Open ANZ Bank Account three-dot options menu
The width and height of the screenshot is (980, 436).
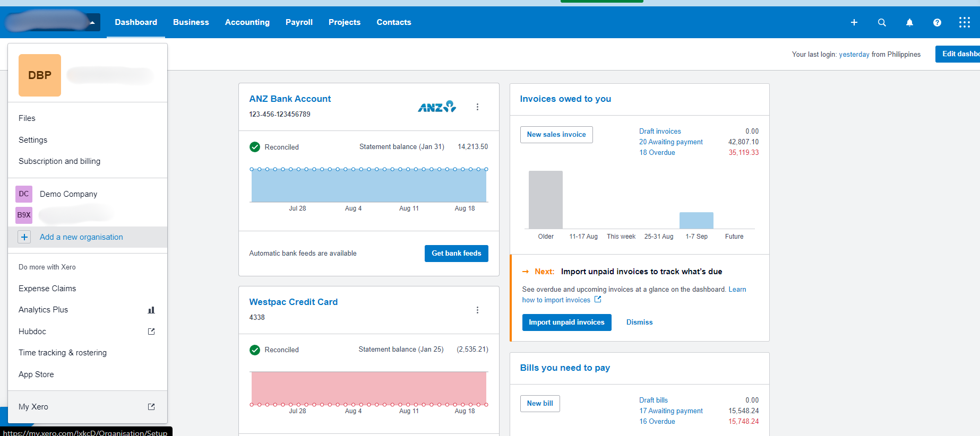(x=477, y=107)
